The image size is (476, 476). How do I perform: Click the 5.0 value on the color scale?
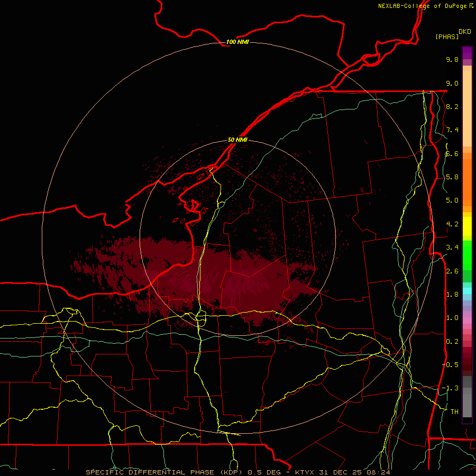click(x=452, y=200)
